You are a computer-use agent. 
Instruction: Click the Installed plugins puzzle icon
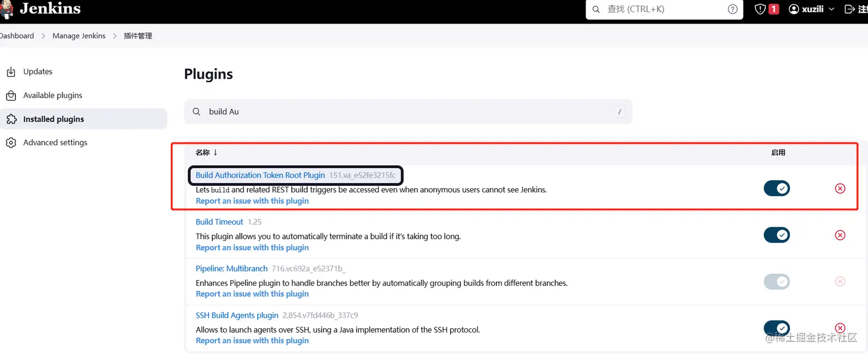click(11, 119)
